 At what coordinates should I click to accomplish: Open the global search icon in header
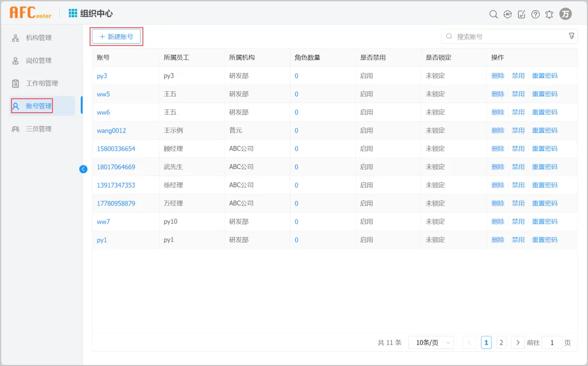[493, 14]
